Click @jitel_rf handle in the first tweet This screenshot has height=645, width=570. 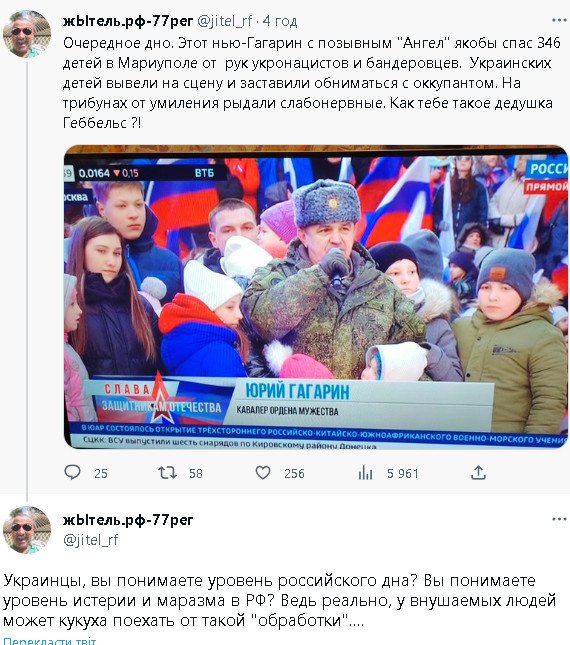(x=225, y=21)
